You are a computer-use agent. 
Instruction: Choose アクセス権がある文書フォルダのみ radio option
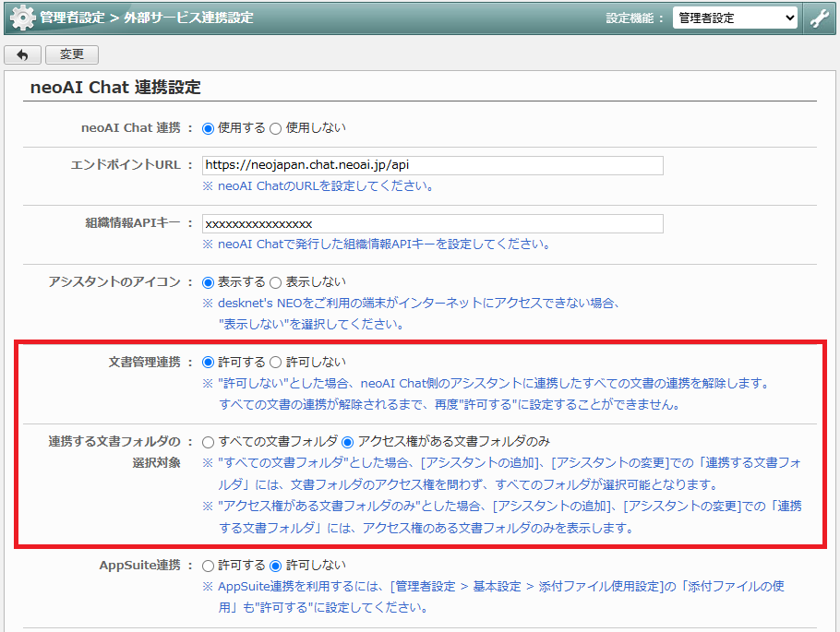(x=348, y=443)
